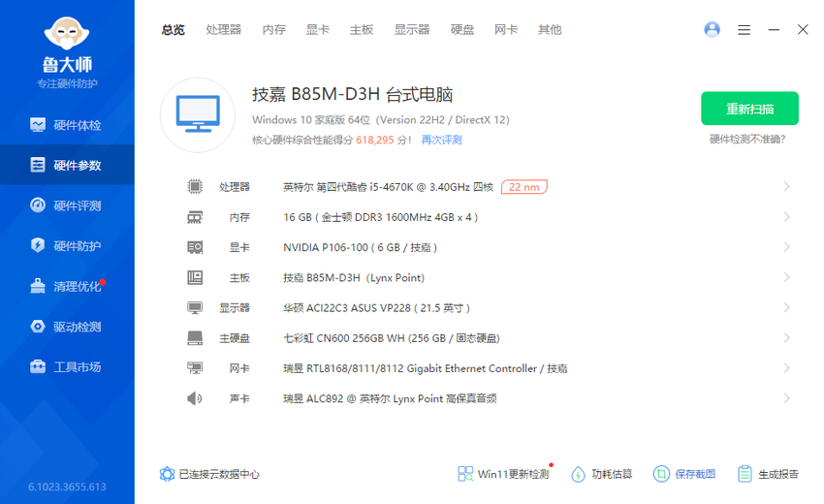Screen dimensions: 824x504
Task: Open 清理优化 sidebar item
Action: tap(67, 286)
